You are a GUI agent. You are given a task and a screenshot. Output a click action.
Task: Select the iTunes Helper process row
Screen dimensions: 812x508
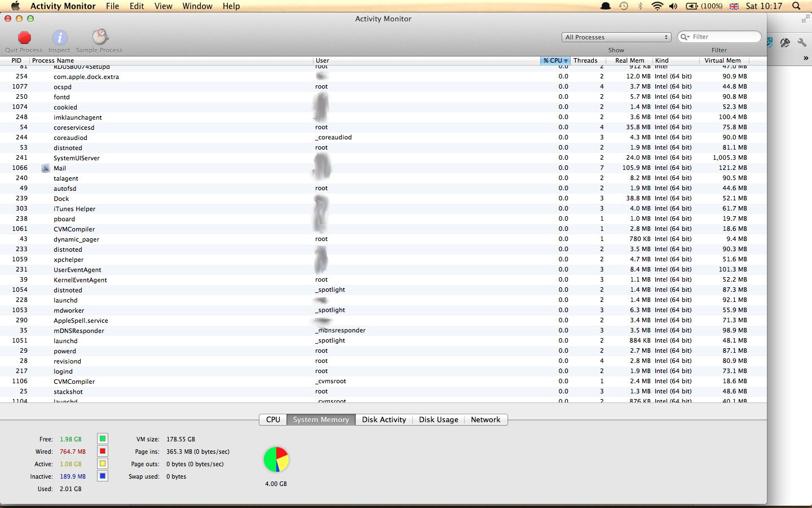coord(383,209)
